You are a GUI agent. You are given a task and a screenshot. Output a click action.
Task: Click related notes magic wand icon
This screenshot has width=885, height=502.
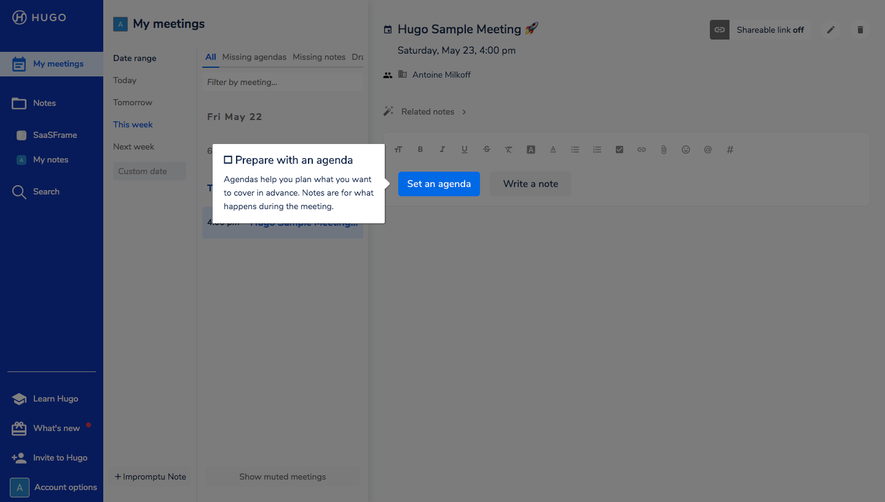pos(388,111)
